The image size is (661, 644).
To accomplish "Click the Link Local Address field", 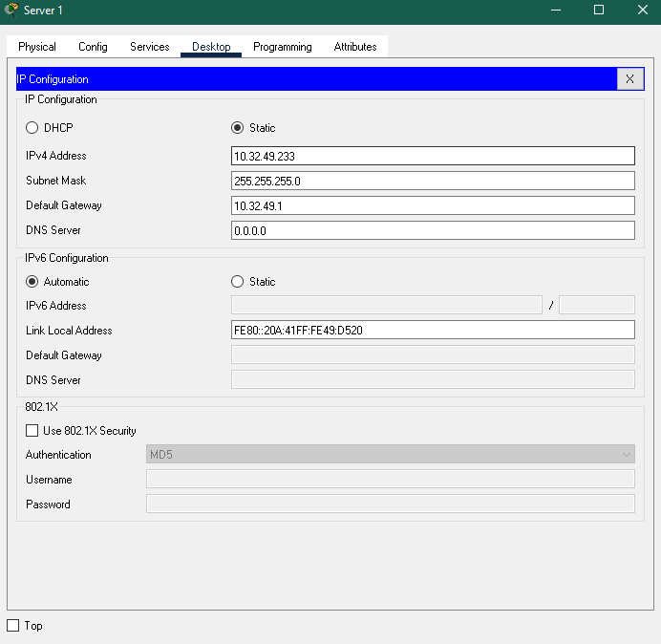I will point(433,330).
